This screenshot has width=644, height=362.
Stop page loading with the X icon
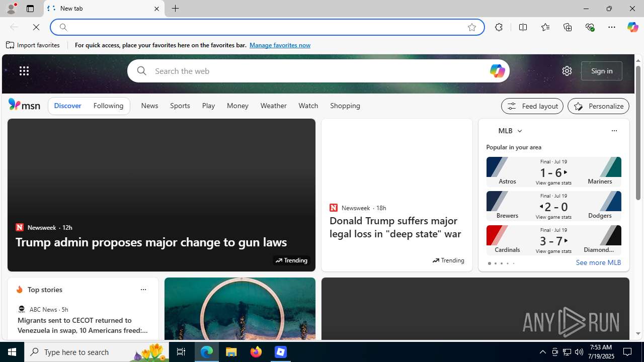point(36,27)
